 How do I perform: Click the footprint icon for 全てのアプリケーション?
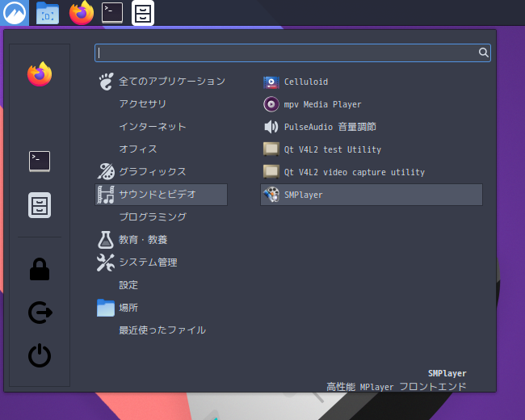pos(106,82)
